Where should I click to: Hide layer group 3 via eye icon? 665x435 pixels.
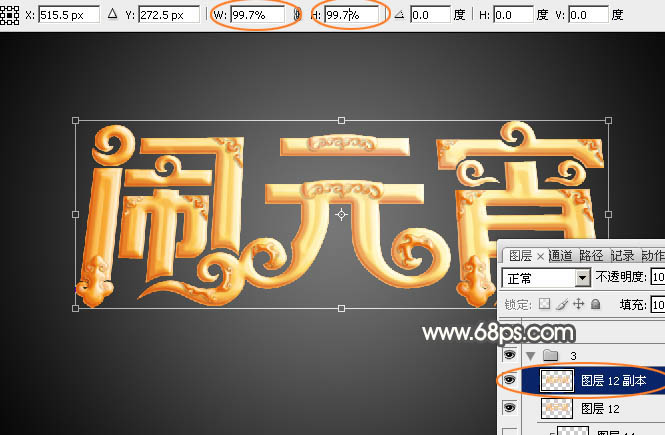509,354
